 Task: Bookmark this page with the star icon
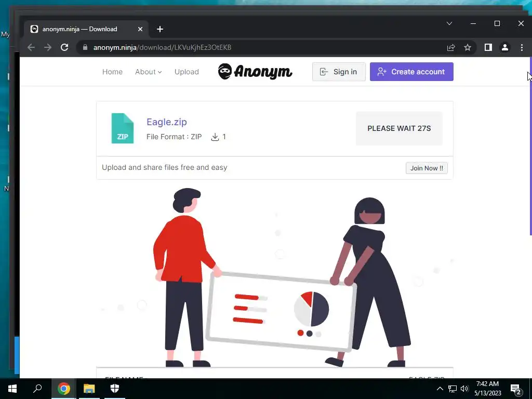pos(468,47)
